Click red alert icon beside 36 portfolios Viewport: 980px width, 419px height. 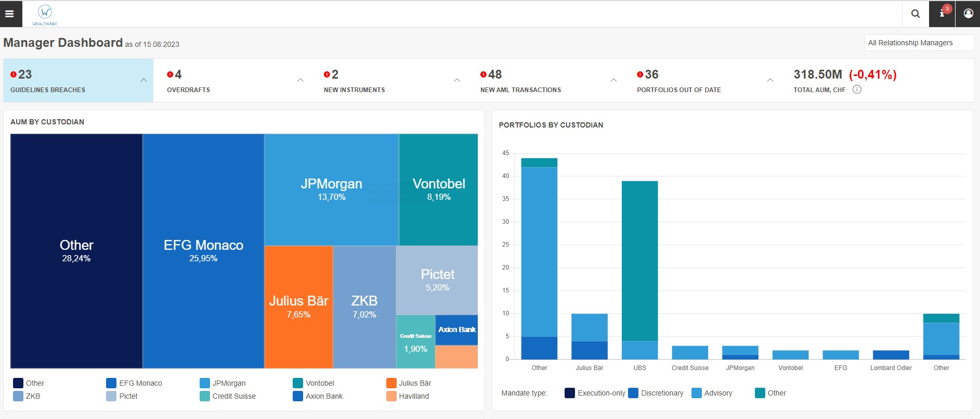pos(640,74)
